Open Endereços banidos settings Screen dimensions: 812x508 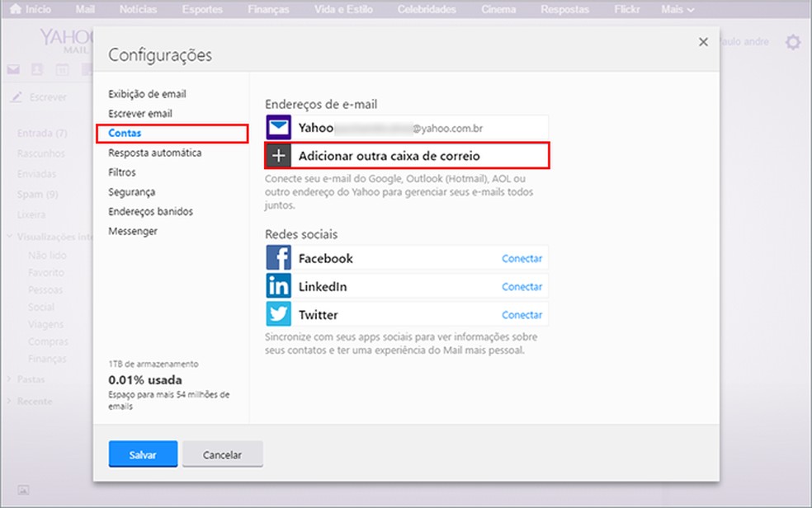(151, 212)
